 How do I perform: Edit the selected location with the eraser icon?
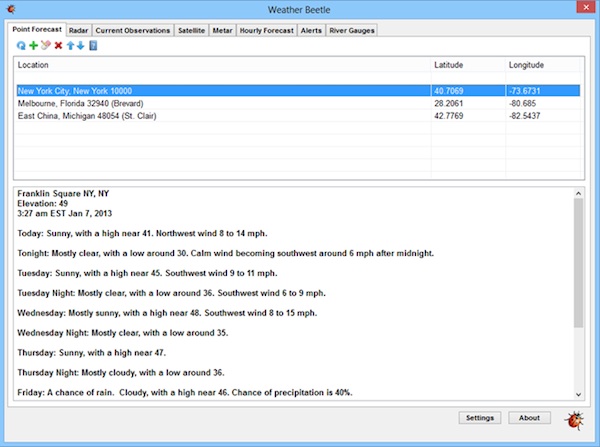46,45
